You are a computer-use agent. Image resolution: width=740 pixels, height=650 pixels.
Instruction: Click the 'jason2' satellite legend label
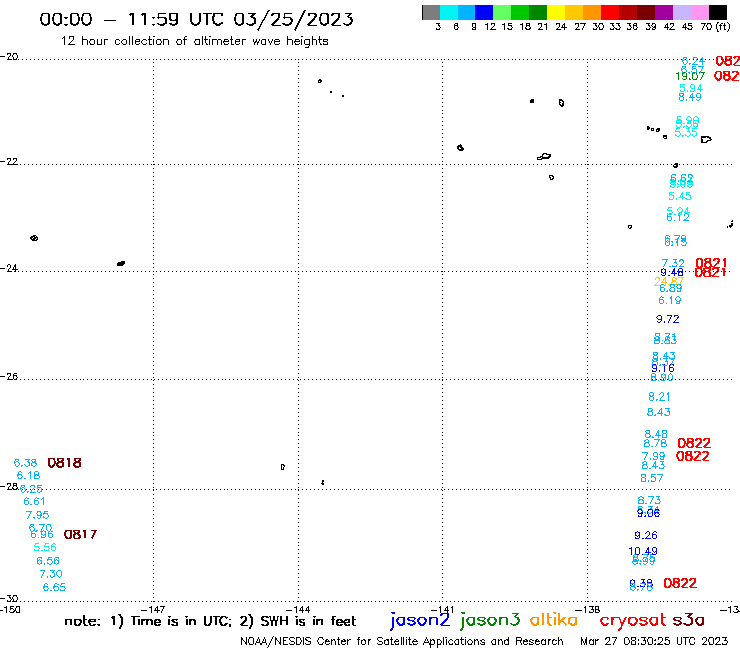pos(420,620)
